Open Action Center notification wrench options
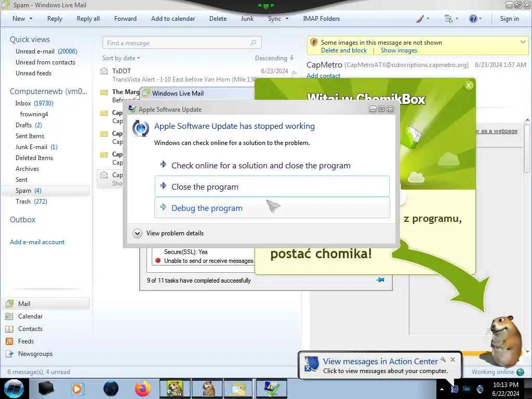This screenshot has width=532, height=399. pos(443,360)
